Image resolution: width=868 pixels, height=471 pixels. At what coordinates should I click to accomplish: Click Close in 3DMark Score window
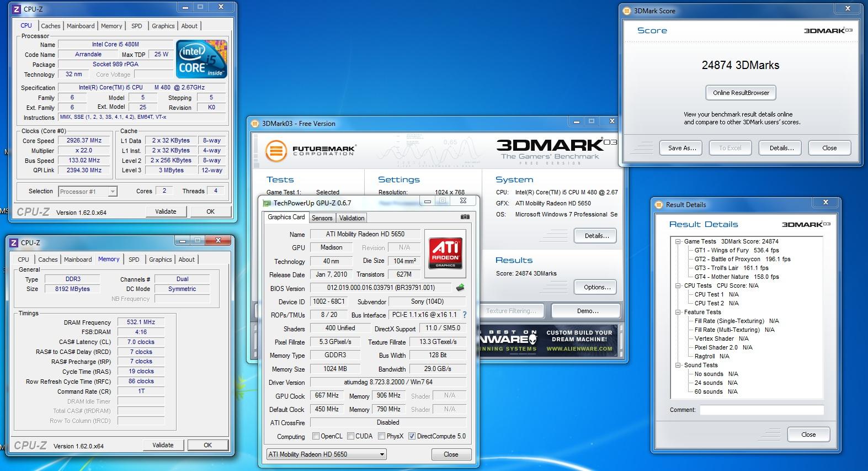tap(829, 148)
